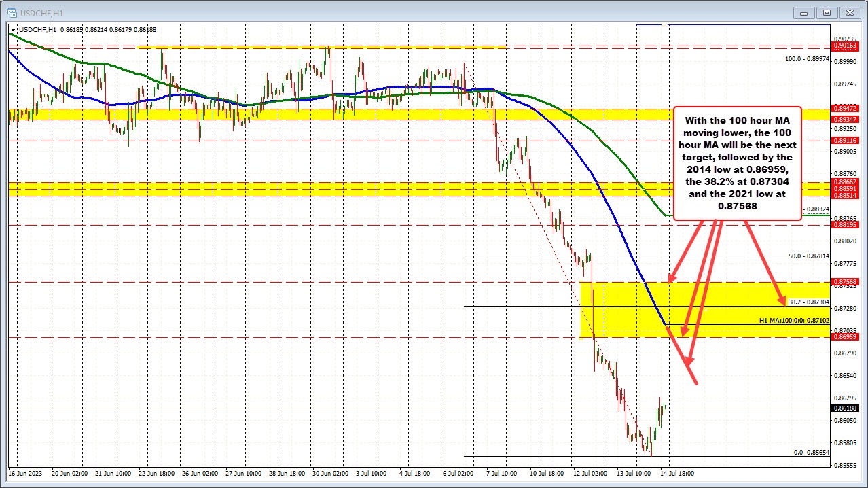Restore the USDCHF chart window size
This screenshot has height=488, width=868.
click(x=826, y=12)
